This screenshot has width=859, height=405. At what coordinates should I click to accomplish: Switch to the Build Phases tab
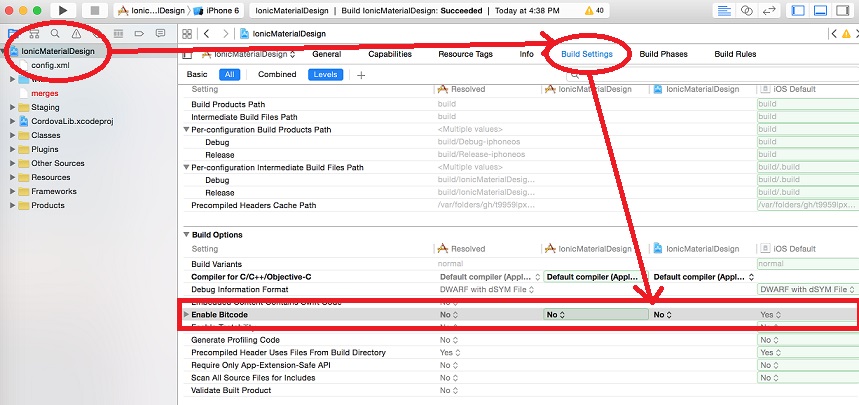[x=663, y=54]
